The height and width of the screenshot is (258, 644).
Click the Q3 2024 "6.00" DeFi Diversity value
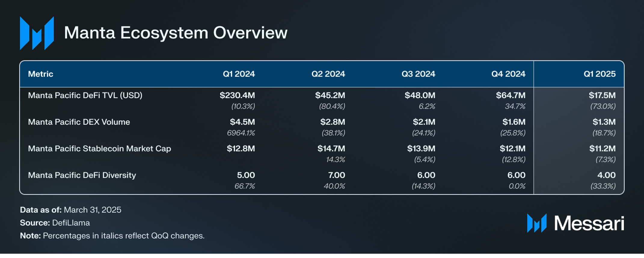point(426,175)
